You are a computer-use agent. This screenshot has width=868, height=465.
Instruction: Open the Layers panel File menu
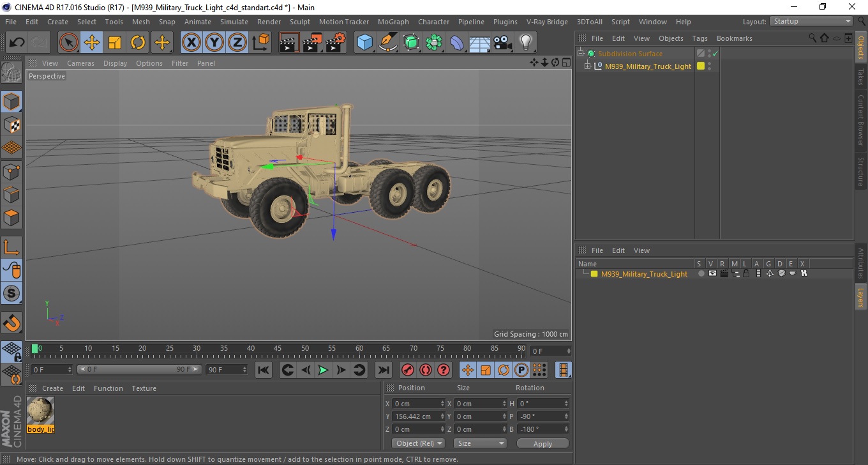(597, 250)
